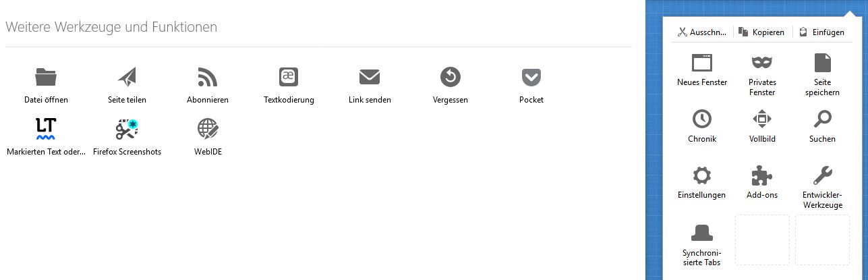The image size is (868, 280).
Task: Click the Firefox Screenshots icon
Action: tap(127, 128)
